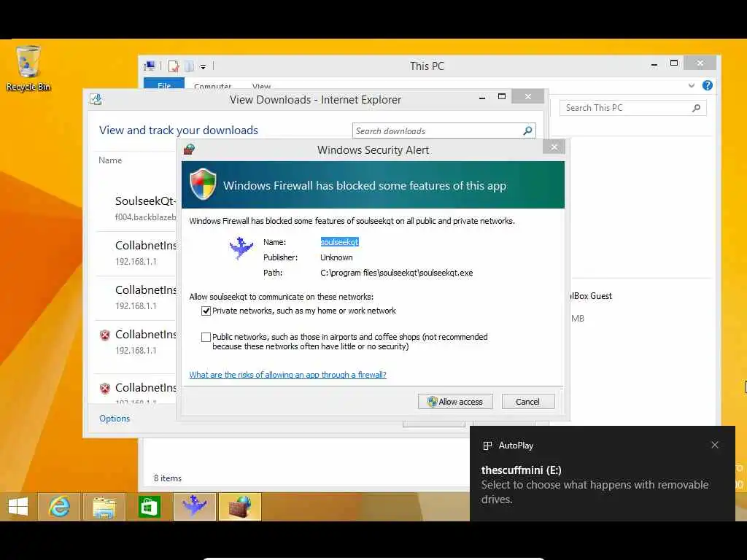This screenshot has width=747, height=560.
Task: Open the File tab in This PC
Action: [x=164, y=84]
